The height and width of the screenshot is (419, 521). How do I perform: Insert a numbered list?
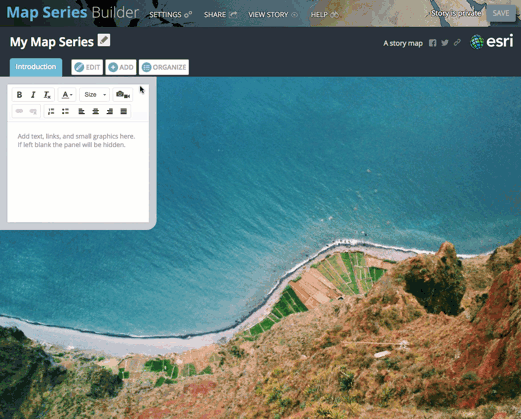coord(51,111)
